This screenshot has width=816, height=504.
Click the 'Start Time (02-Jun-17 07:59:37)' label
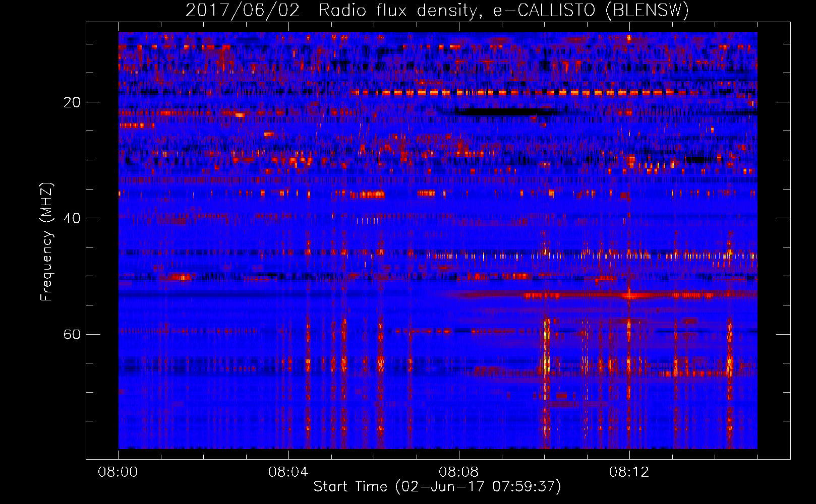tap(437, 487)
